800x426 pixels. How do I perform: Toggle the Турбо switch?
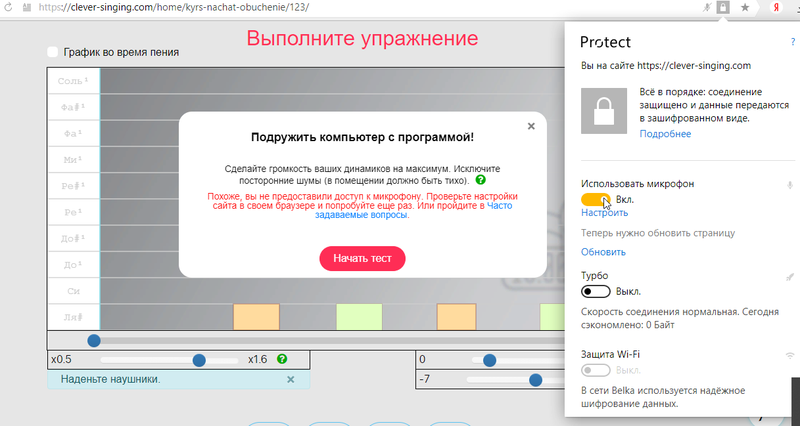tap(595, 292)
